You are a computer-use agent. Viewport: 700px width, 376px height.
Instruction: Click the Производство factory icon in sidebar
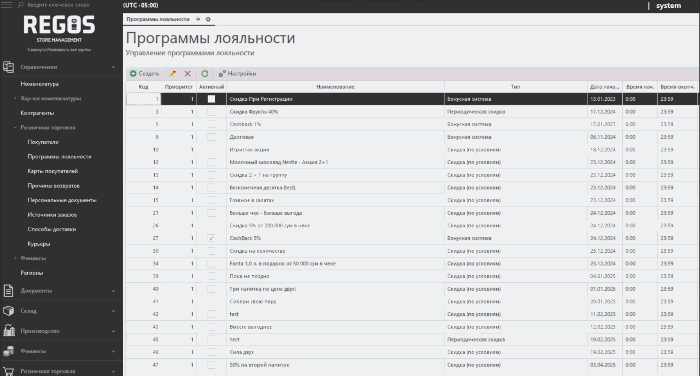pyautogui.click(x=9, y=331)
